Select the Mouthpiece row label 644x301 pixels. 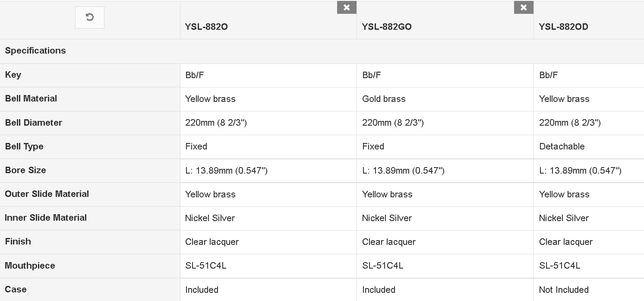(x=30, y=266)
